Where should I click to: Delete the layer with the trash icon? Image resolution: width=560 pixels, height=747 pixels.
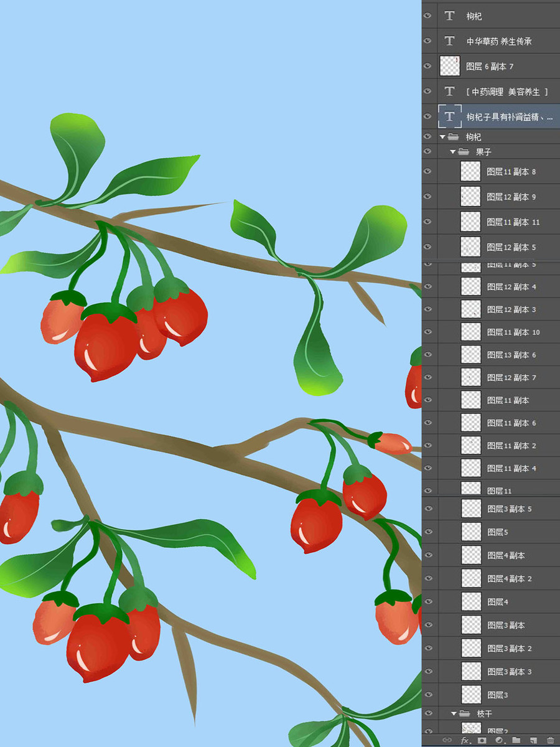[x=550, y=740]
